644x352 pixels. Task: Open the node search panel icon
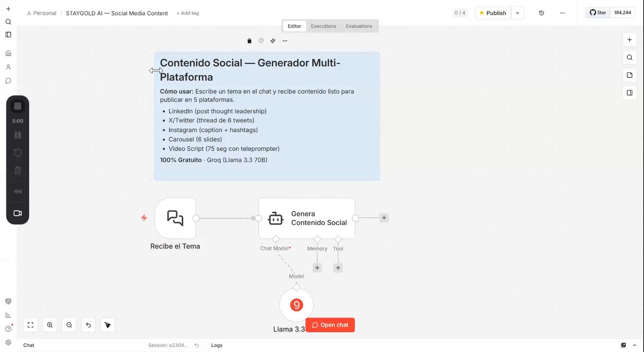click(x=629, y=57)
